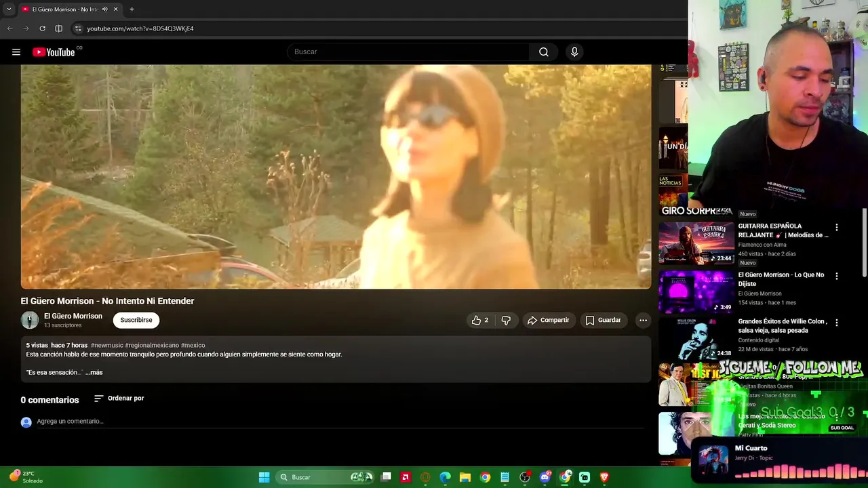Click the taskbar Buscar search box

point(326,477)
